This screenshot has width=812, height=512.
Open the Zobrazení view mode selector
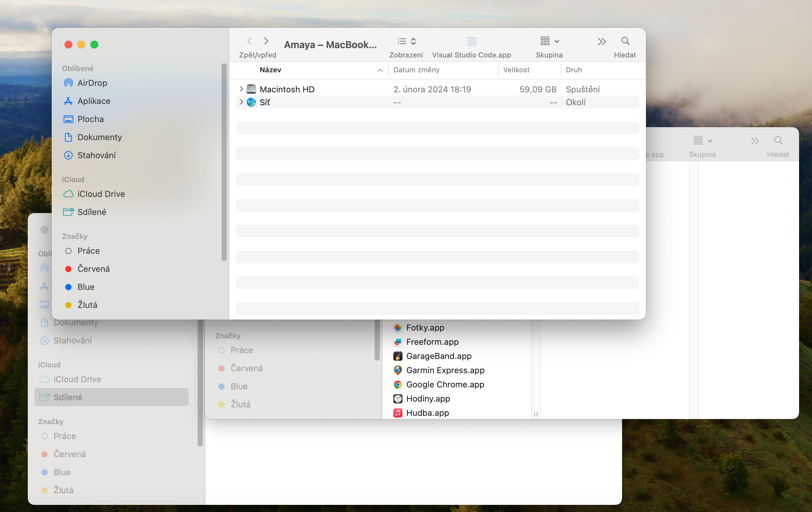[x=406, y=41]
